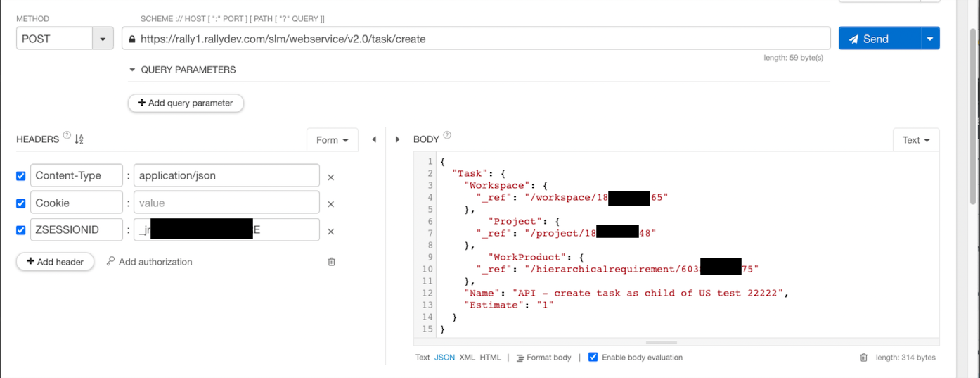The image size is (980, 378).
Task: Switch body syntax to HTML
Action: (x=490, y=358)
